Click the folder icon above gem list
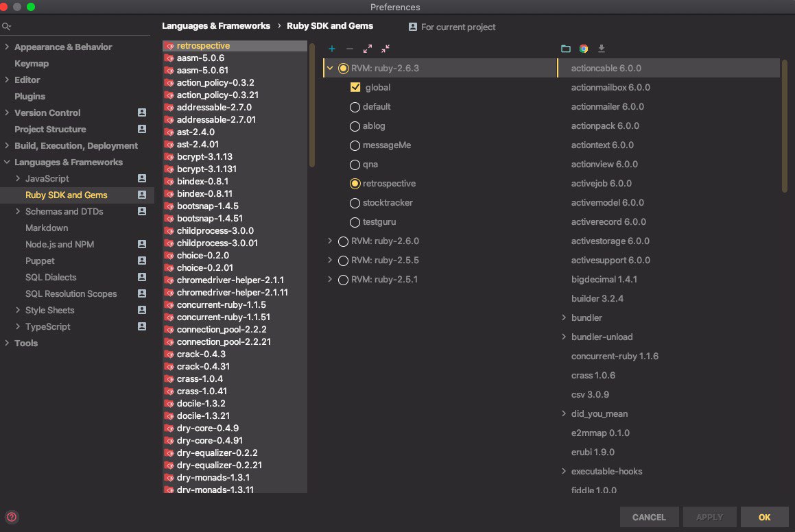The height and width of the screenshot is (532, 795). point(566,49)
